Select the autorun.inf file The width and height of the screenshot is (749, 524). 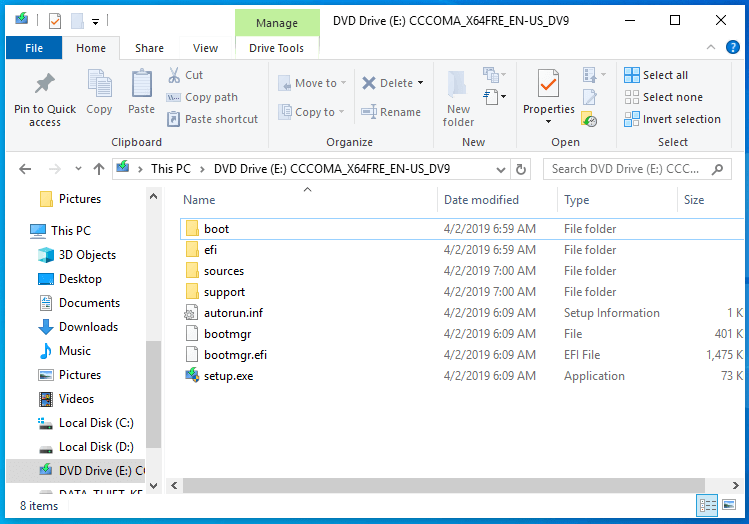point(233,313)
